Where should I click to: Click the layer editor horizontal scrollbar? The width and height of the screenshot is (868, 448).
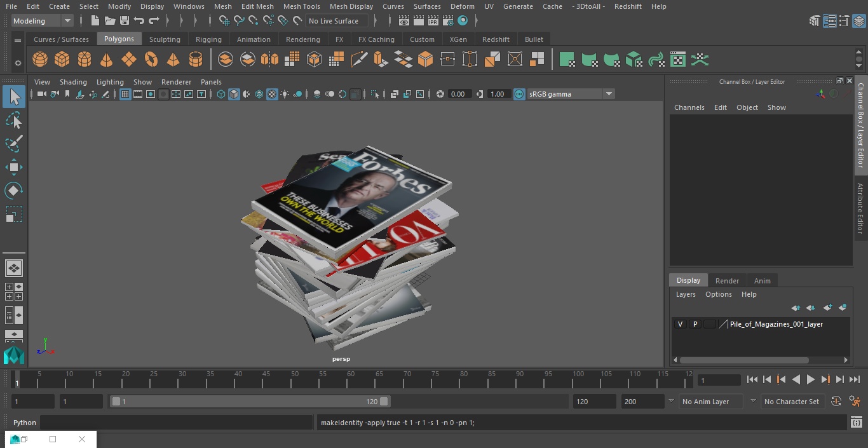(744, 360)
